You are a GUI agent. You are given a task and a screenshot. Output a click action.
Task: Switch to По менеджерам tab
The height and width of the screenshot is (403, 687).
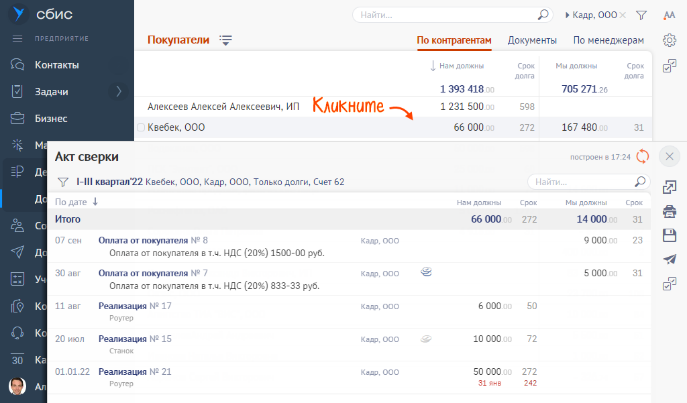609,40
